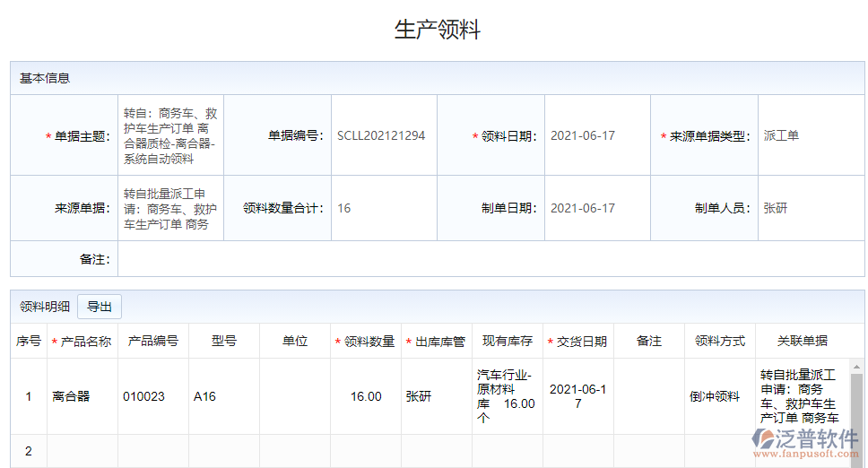
Task: Click the 型号 column header
Action: pos(223,342)
